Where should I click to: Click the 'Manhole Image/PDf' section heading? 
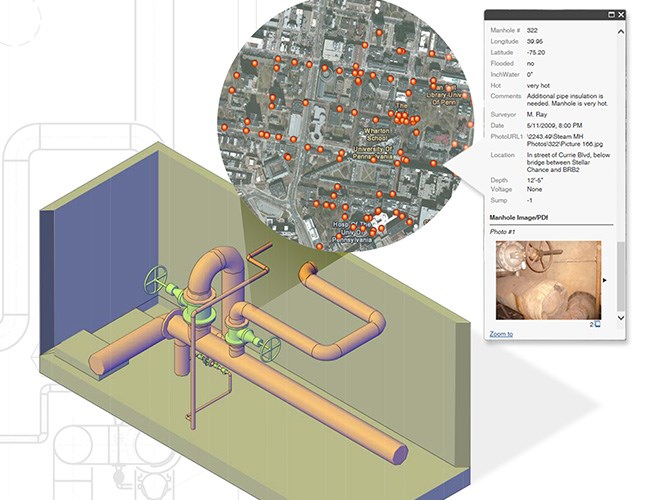pyautogui.click(x=518, y=218)
